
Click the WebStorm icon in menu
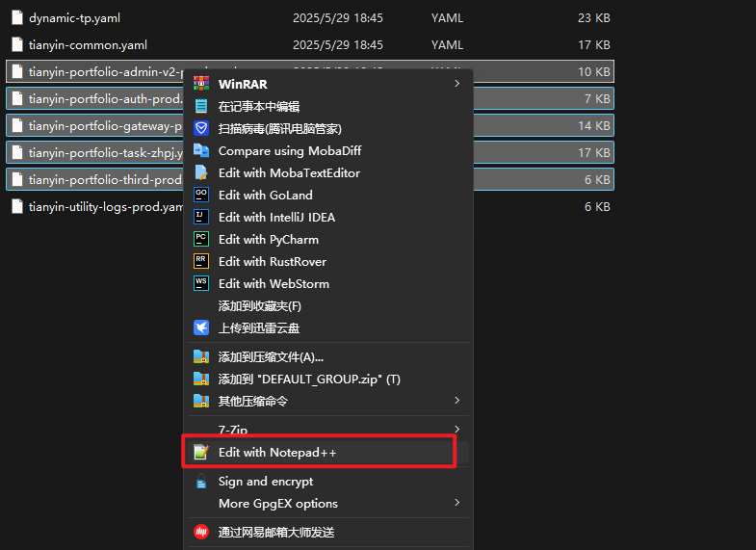pos(201,283)
